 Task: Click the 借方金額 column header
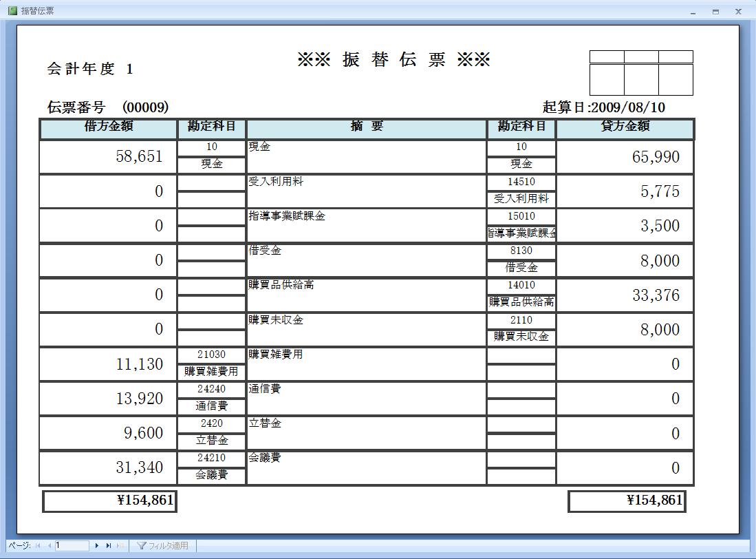point(109,127)
